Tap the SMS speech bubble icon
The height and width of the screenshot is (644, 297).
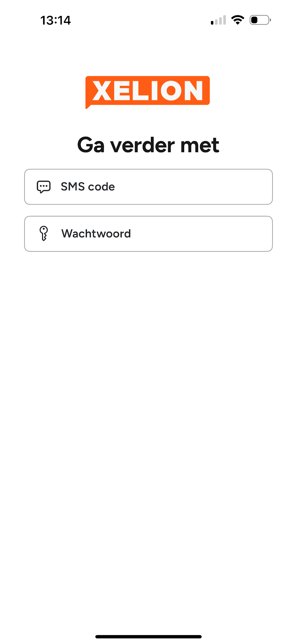pos(43,187)
